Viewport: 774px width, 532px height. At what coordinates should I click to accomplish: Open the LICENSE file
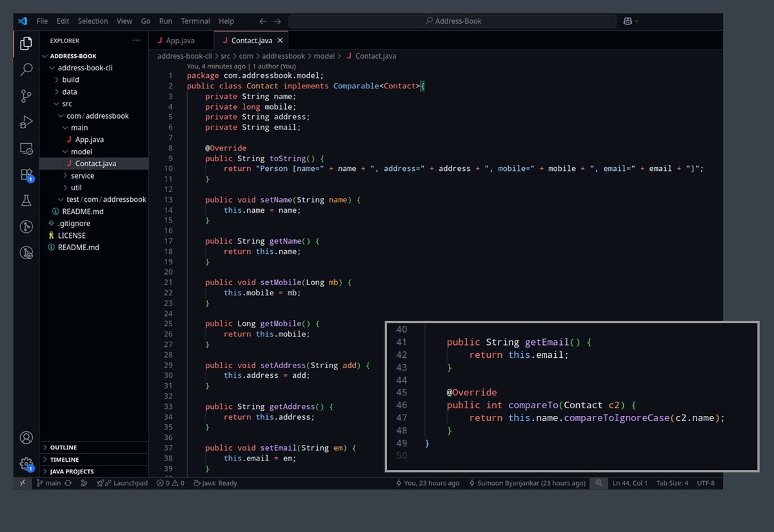click(x=94, y=235)
